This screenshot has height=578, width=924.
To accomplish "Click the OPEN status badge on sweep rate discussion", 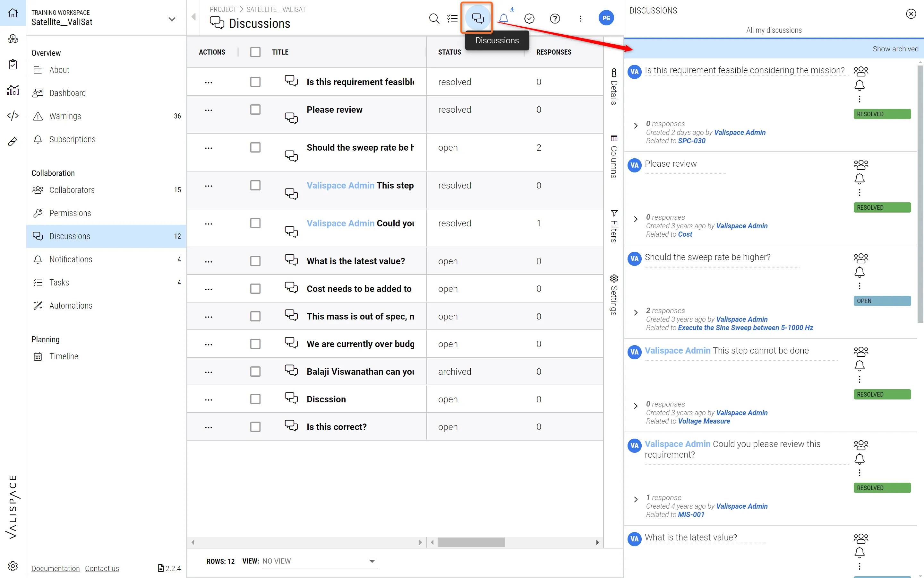I will 882,301.
